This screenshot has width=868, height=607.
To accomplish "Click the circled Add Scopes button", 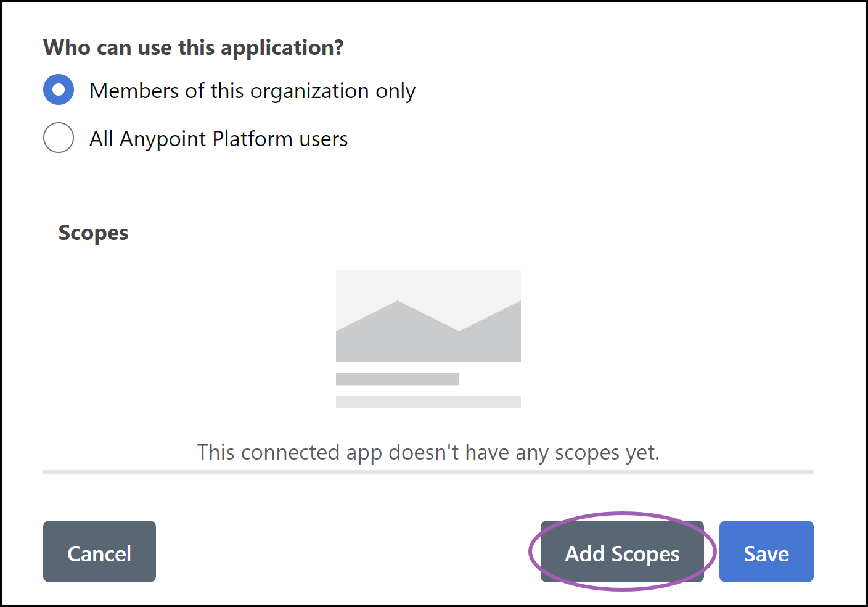I will pyautogui.click(x=621, y=553).
